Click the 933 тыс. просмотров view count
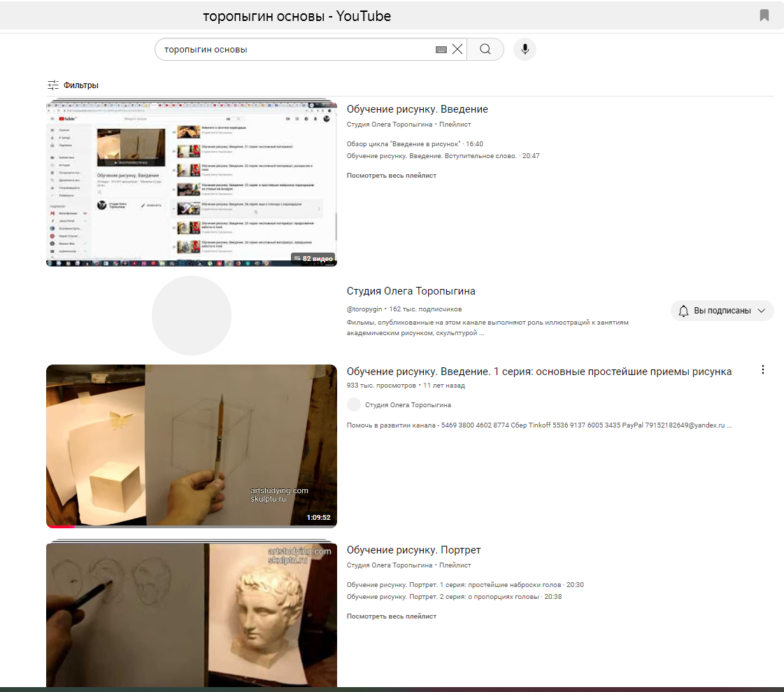The width and height of the screenshot is (784, 692). click(381, 386)
